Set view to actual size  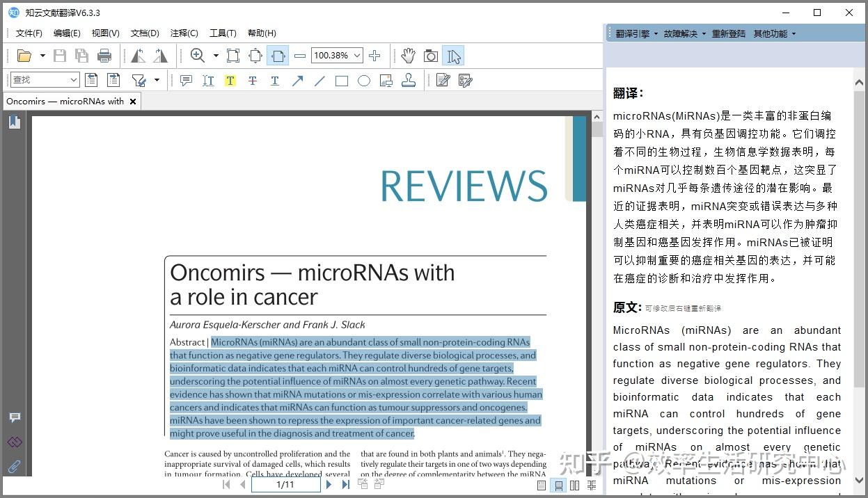233,56
